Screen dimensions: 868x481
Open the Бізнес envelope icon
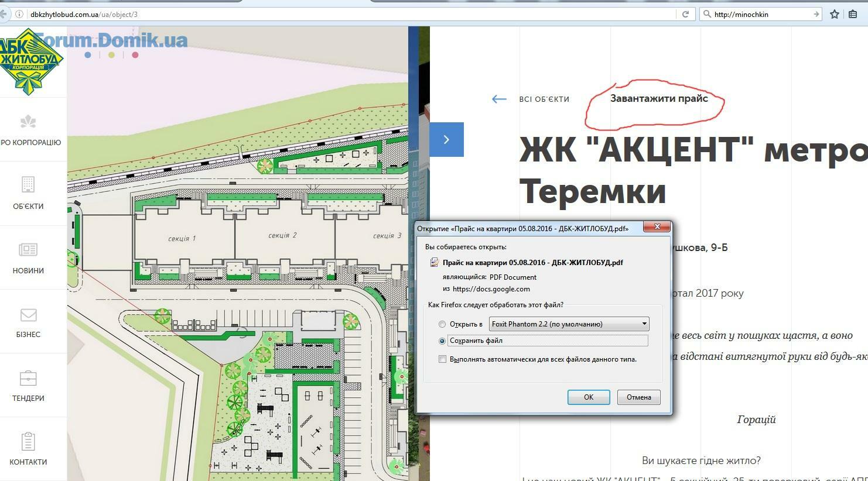click(28, 315)
